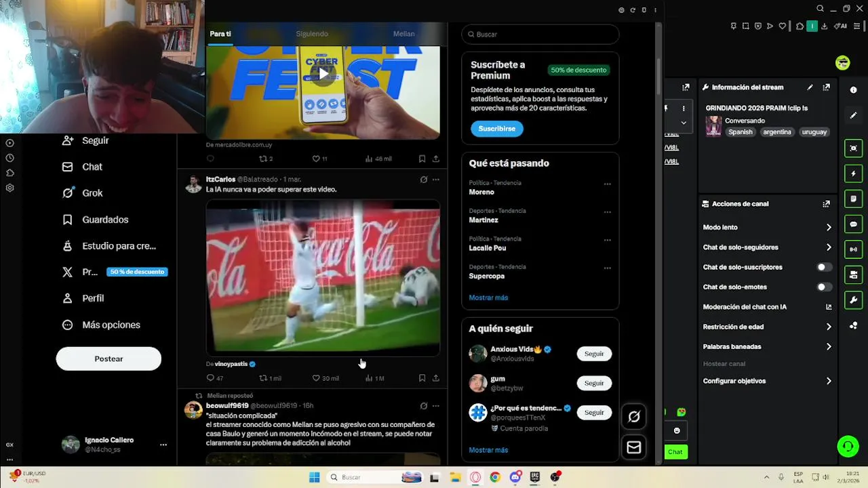Viewport: 868px width, 488px height.
Task: Open Guardados bookmarks in X sidebar
Action: coord(95,220)
